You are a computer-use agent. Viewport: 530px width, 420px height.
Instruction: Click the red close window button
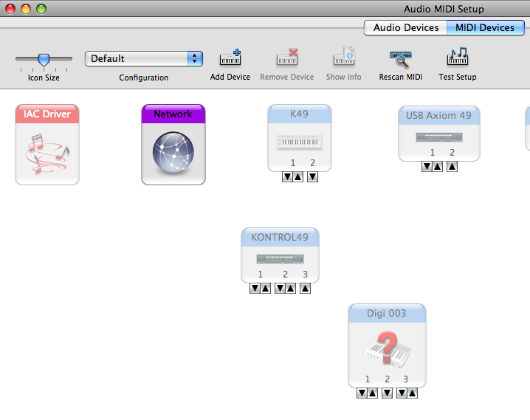coord(10,9)
